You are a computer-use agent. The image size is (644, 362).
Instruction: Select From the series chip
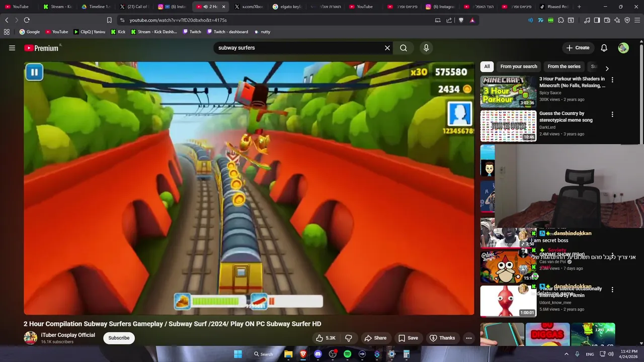click(x=564, y=66)
